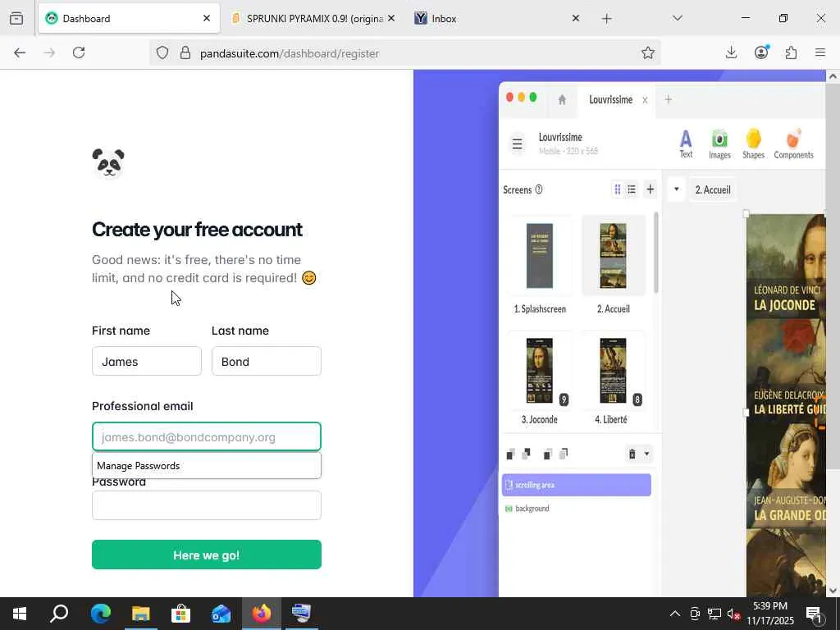
Task: Click the help icon next to Screens
Action: click(x=539, y=189)
